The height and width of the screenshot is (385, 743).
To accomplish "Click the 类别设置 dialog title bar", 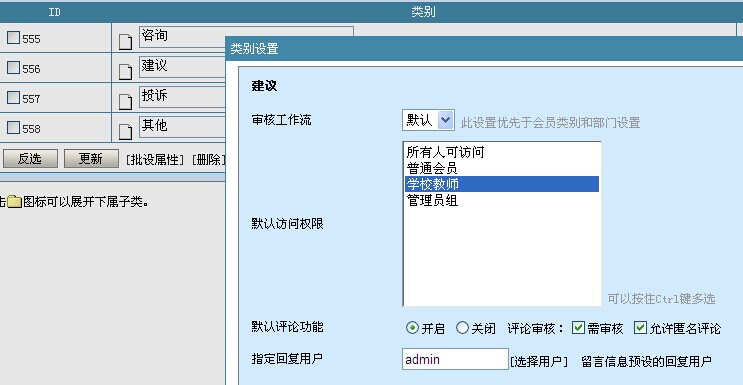I will click(484, 48).
